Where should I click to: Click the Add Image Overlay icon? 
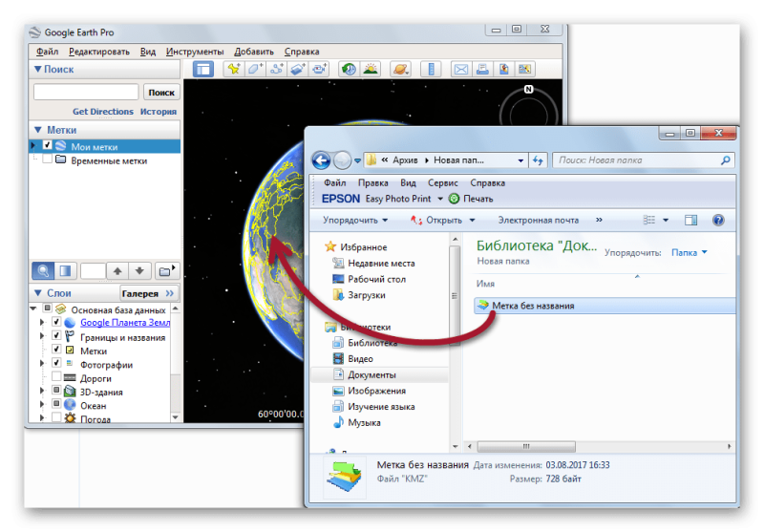click(298, 69)
